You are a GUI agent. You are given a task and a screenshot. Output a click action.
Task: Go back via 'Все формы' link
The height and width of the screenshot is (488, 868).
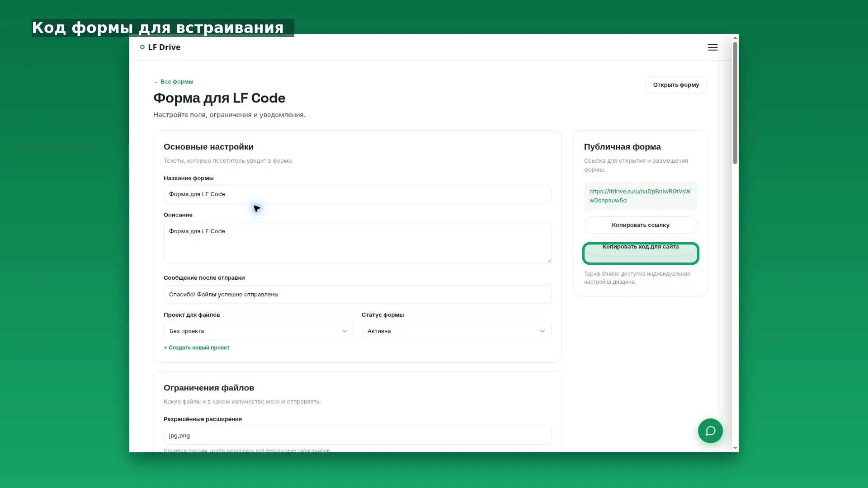click(x=173, y=82)
